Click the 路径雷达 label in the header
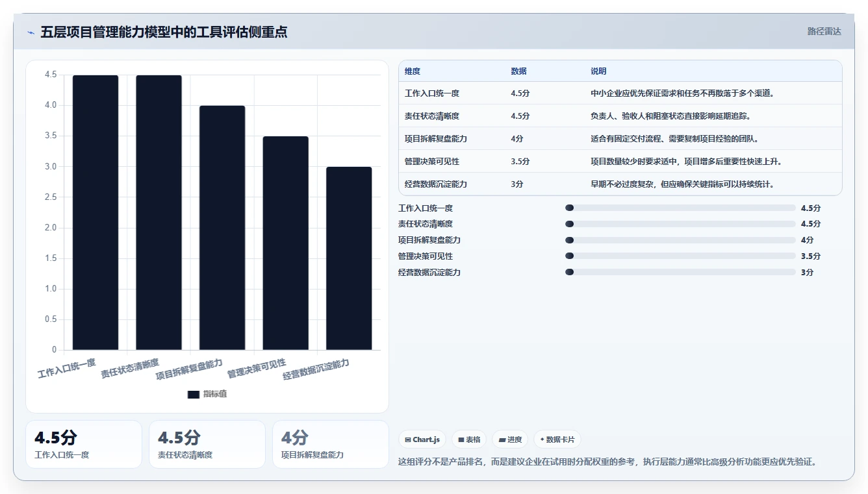 [x=824, y=31]
